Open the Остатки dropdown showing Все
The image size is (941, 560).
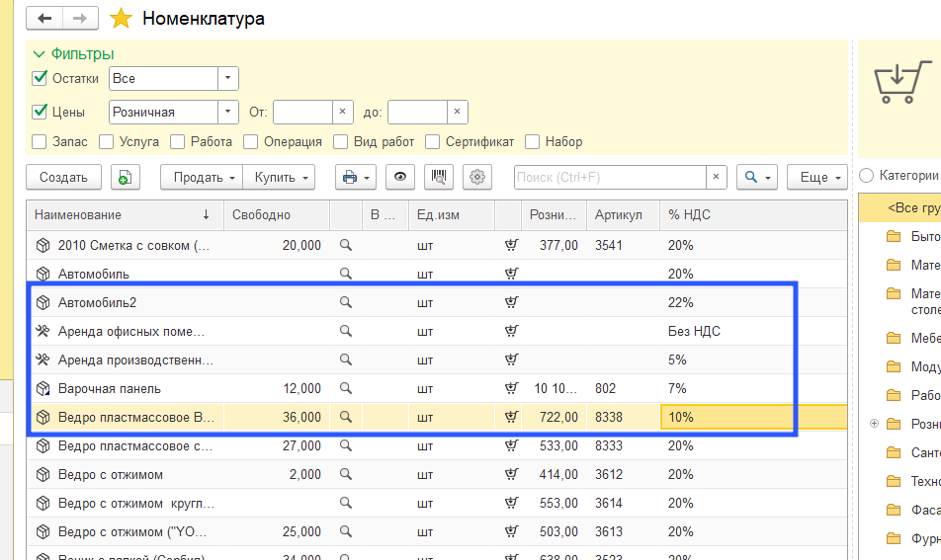click(x=228, y=79)
